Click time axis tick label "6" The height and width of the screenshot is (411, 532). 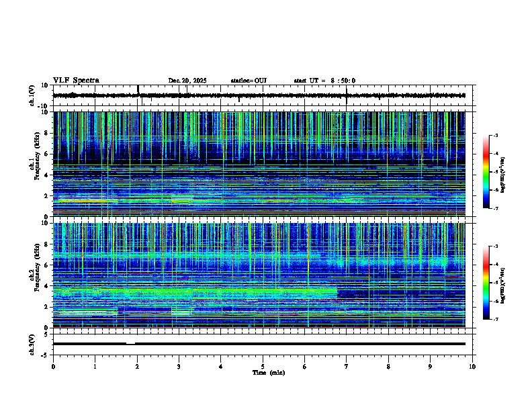point(305,367)
